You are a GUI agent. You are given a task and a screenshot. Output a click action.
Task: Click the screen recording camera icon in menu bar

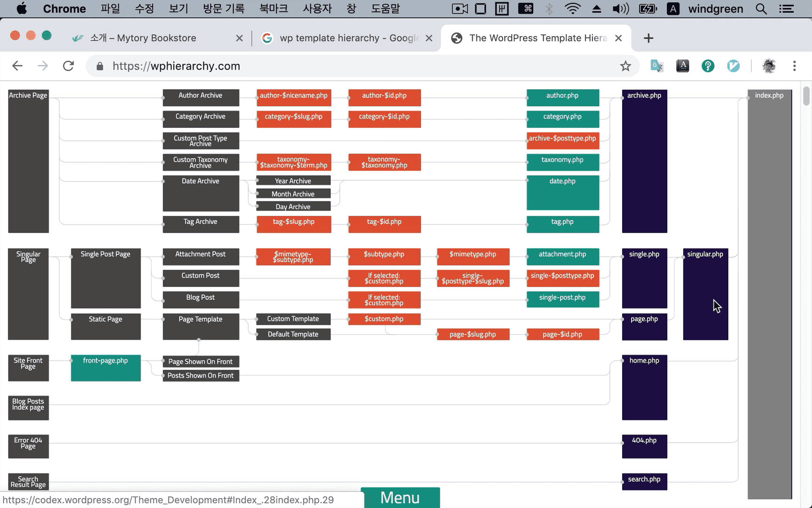tap(460, 8)
